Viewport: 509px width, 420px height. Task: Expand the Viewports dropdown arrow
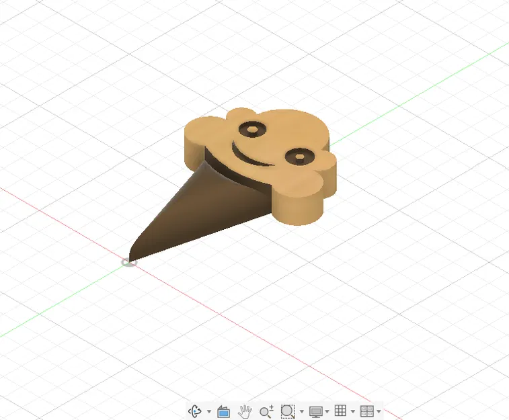379,411
